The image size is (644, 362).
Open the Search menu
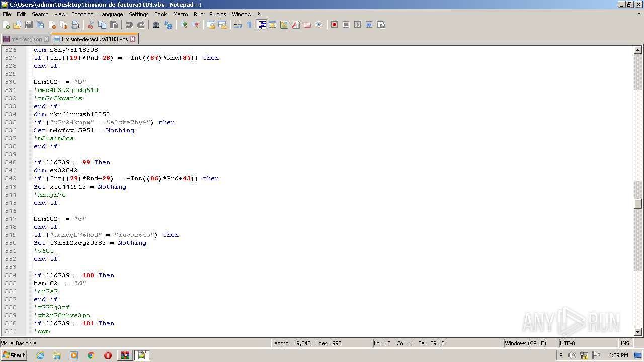pyautogui.click(x=40, y=14)
